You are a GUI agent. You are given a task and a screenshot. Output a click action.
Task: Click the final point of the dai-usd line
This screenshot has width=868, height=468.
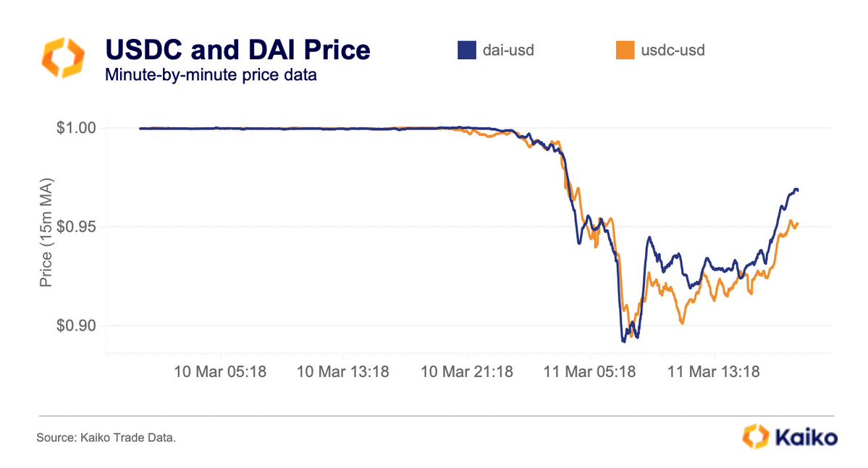click(x=797, y=190)
